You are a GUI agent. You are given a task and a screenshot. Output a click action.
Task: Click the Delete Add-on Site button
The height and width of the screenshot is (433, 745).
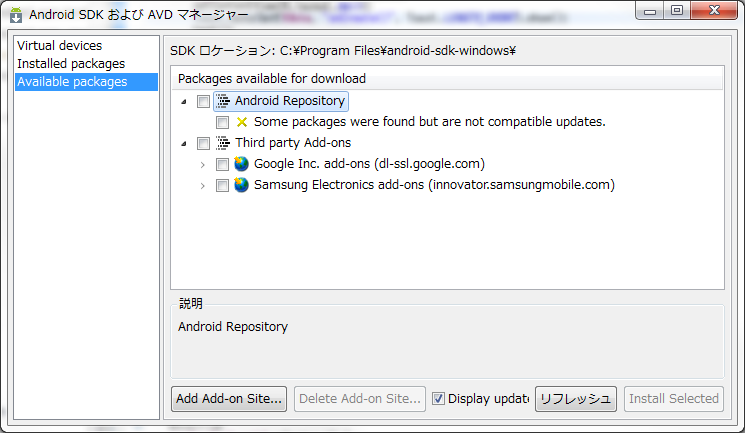[x=360, y=399]
